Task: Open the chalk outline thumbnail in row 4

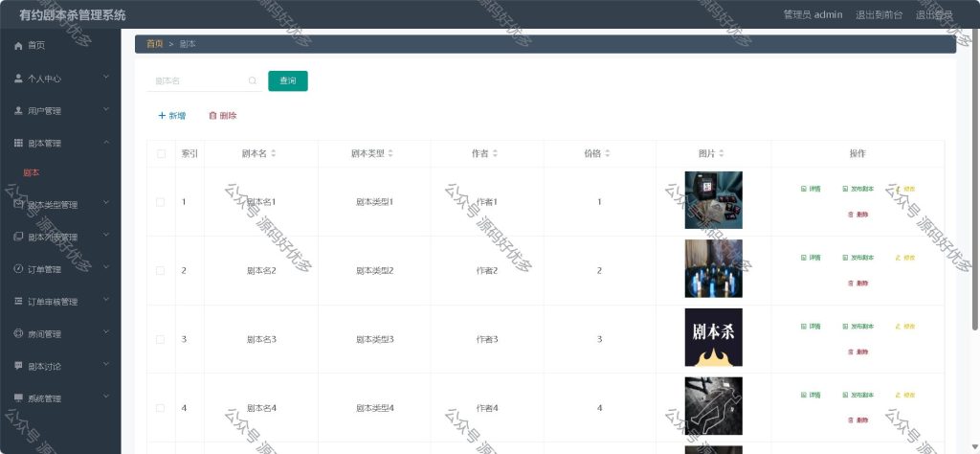Action: click(x=713, y=406)
